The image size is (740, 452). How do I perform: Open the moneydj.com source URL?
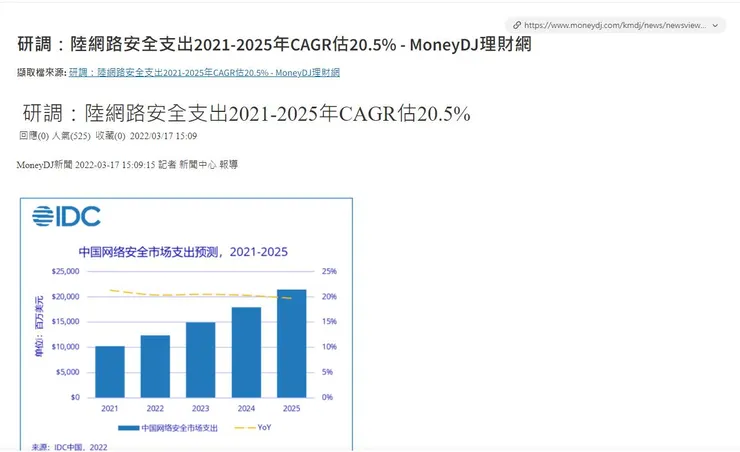coord(615,25)
